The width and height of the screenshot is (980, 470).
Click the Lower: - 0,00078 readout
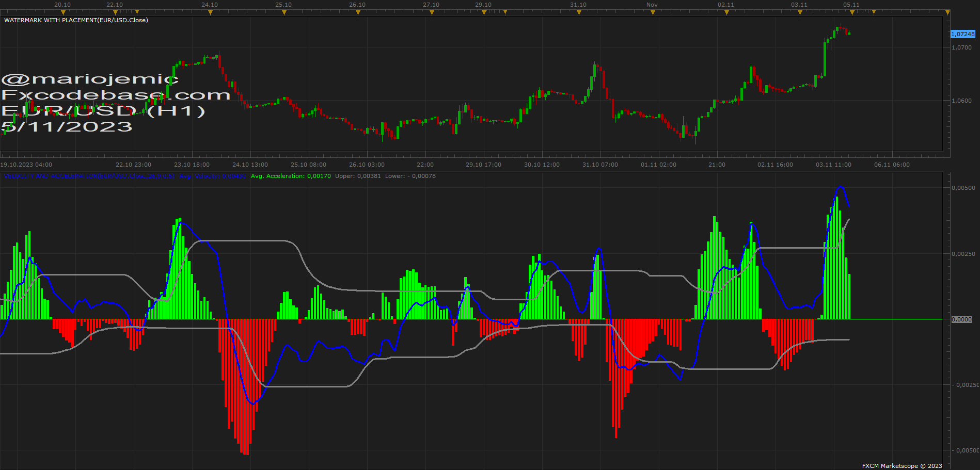click(410, 176)
